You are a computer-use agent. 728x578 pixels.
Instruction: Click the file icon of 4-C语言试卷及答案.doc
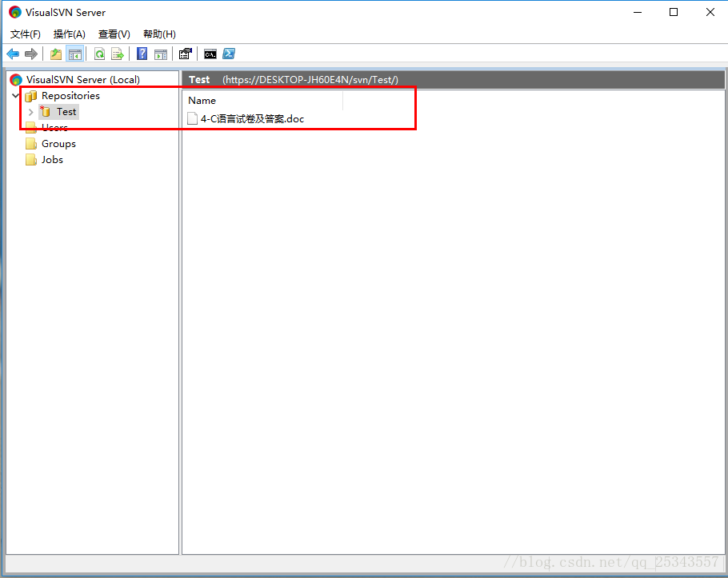click(x=192, y=119)
